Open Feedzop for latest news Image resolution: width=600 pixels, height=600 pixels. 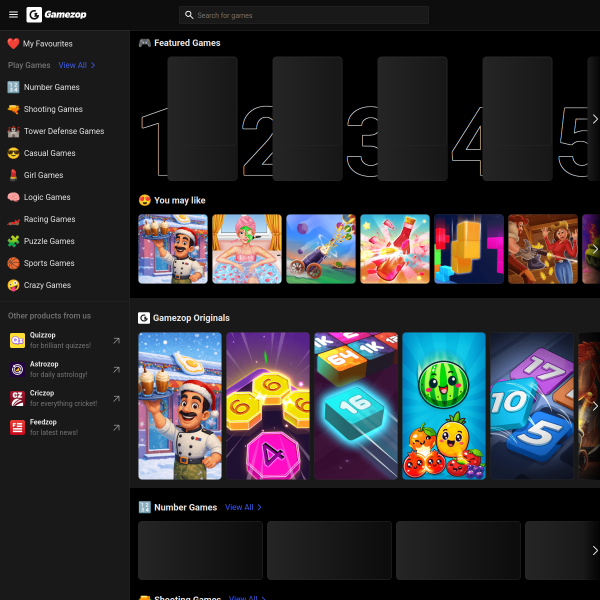65,427
